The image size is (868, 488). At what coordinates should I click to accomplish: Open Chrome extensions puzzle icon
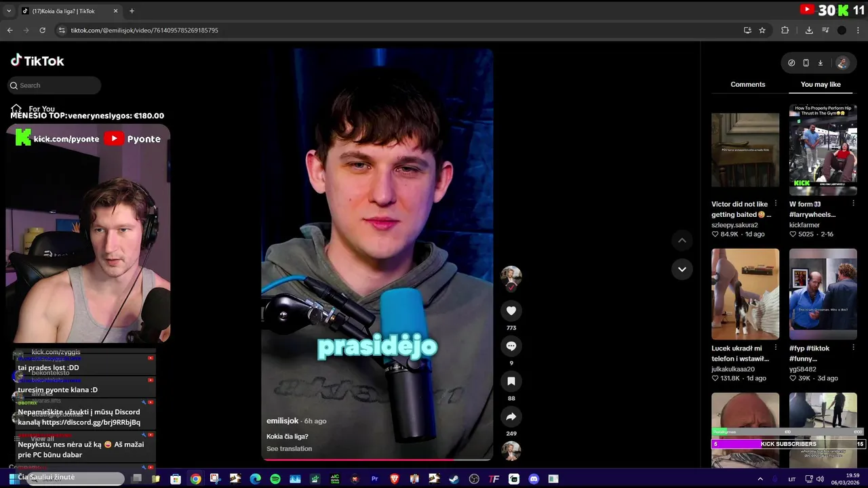click(785, 30)
